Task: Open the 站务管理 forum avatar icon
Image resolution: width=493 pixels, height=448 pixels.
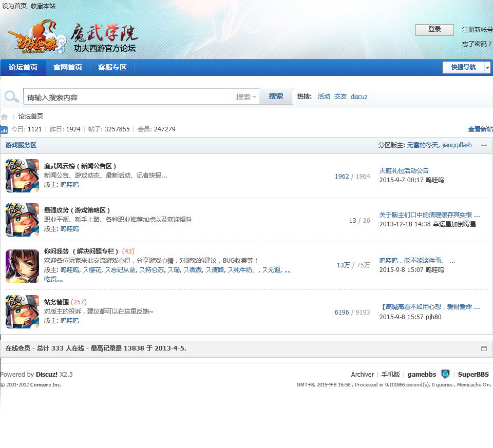Action: [x=22, y=311]
